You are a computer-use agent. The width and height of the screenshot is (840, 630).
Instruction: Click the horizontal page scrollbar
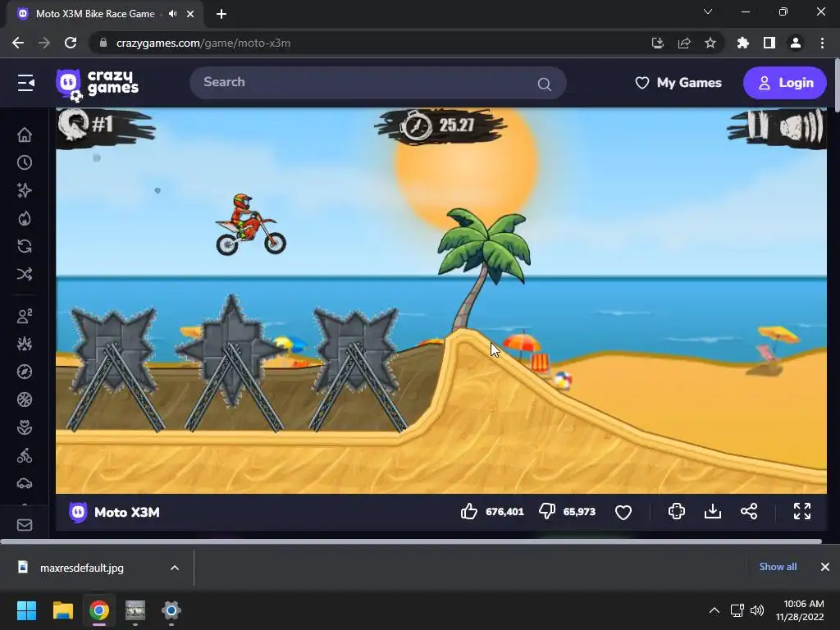410,541
